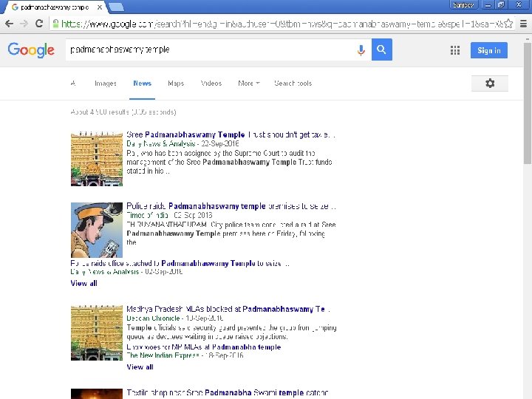The height and width of the screenshot is (399, 532).
Task: Open the MP MLAs at Padmanabha temple link
Action: coord(204,347)
